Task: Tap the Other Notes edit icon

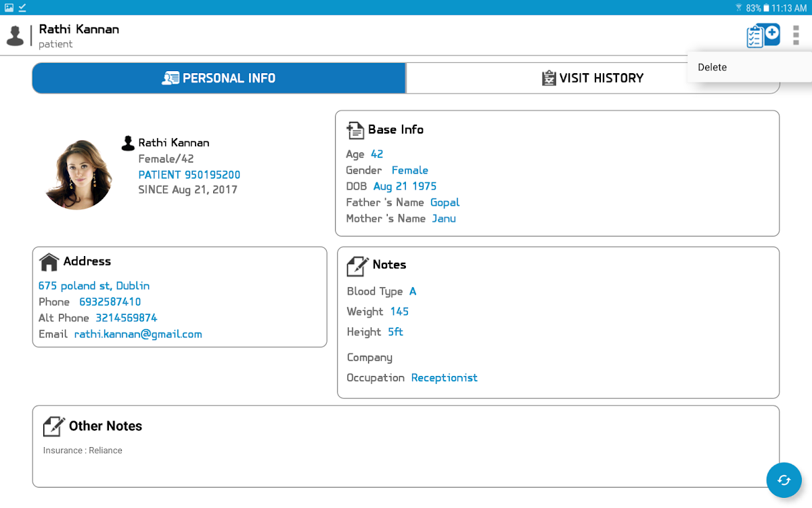Action: pyautogui.click(x=53, y=426)
